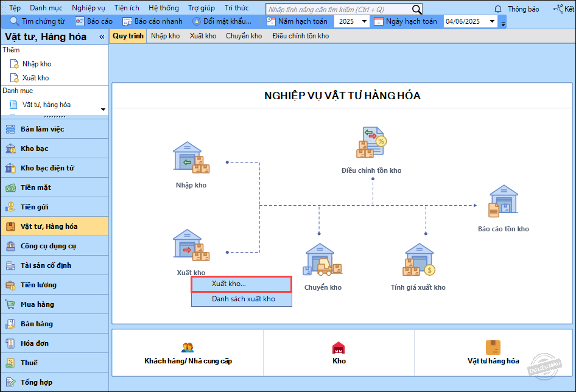Screen dimensions: 576x392
Task: Focus the feature search input field
Action: (x=339, y=10)
